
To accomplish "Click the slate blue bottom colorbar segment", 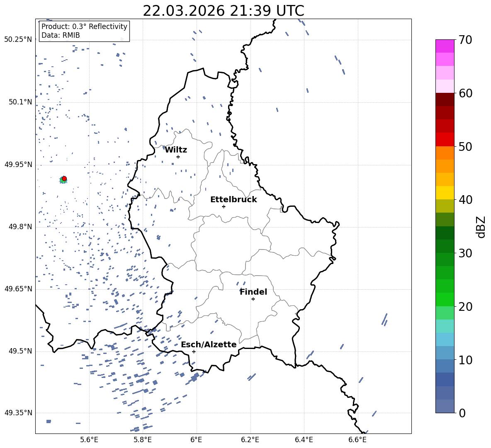I will (x=445, y=406).
